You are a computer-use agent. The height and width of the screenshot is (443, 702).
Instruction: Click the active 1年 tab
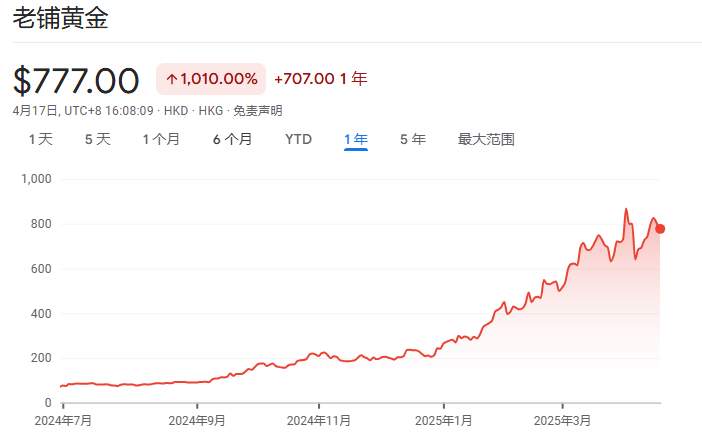[356, 139]
